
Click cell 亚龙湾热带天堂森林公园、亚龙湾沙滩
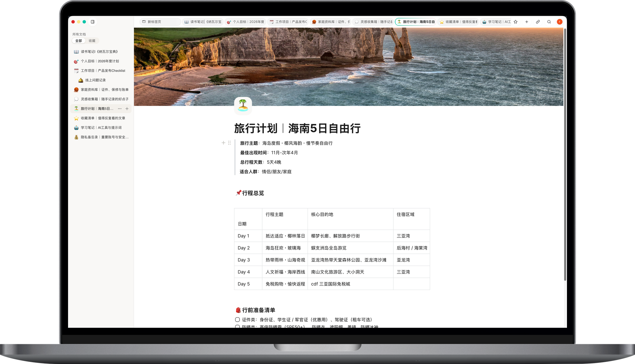coord(350,260)
